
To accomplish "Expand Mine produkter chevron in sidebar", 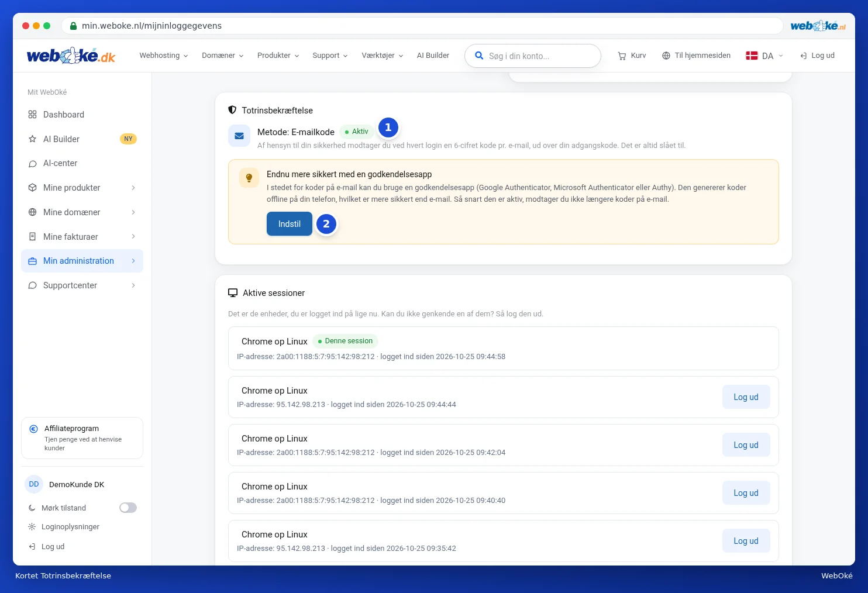I will click(133, 188).
